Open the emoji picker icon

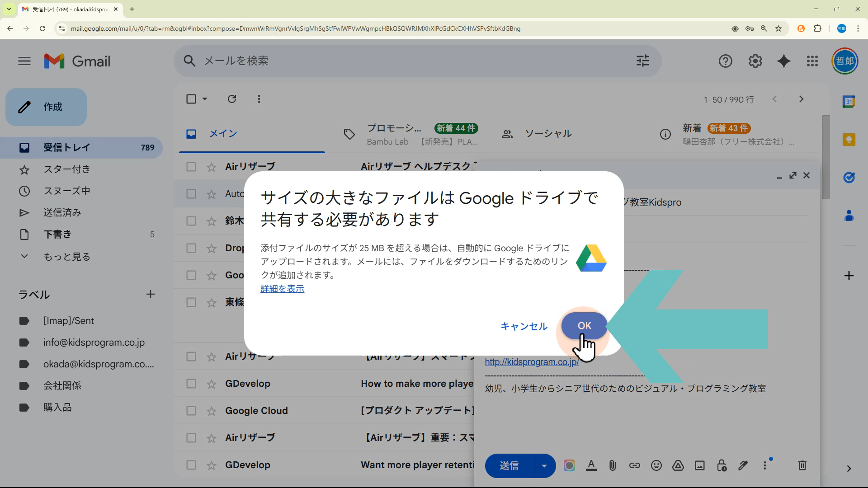(656, 465)
